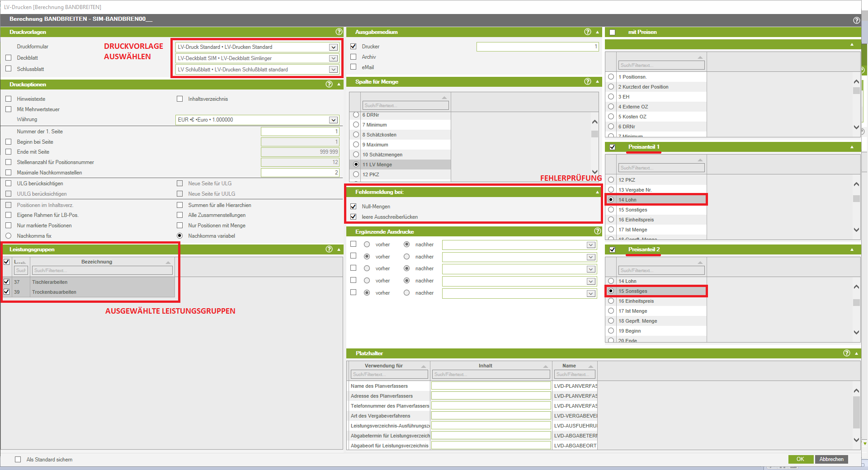The height and width of the screenshot is (470, 868).
Task: Choose 16 Einheitspreis under Preisanteil 1
Action: coord(611,220)
